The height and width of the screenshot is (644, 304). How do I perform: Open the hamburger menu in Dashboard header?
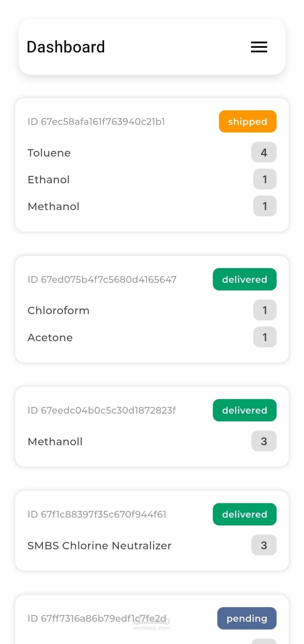point(259,47)
